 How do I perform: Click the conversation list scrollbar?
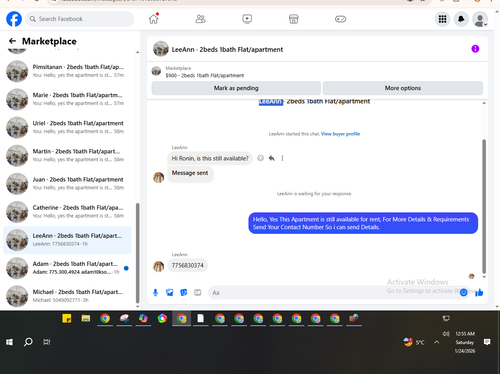click(137, 253)
